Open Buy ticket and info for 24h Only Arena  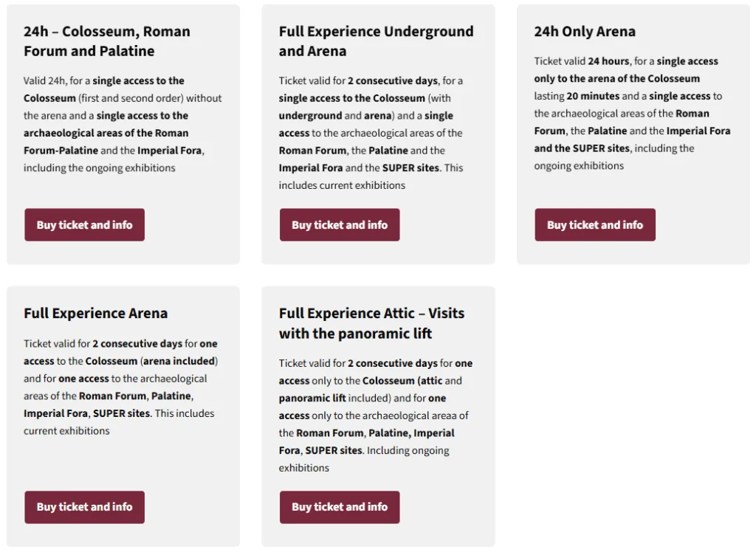coord(595,224)
